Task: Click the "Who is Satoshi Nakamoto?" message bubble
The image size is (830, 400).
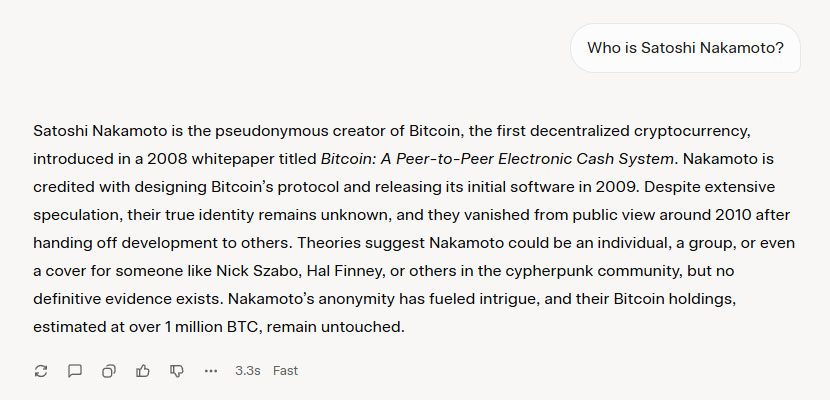Action: (x=685, y=48)
